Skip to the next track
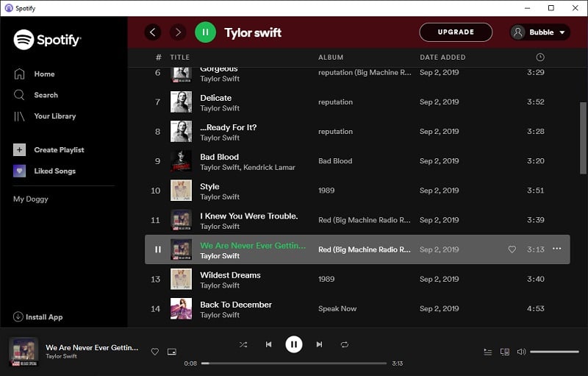Image resolution: width=588 pixels, height=376 pixels. [x=319, y=344]
